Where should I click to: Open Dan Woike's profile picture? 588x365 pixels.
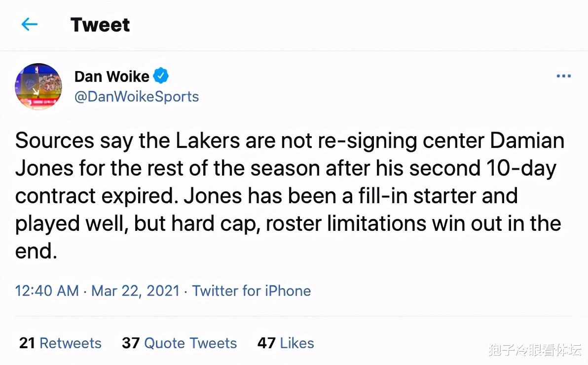pos(38,86)
